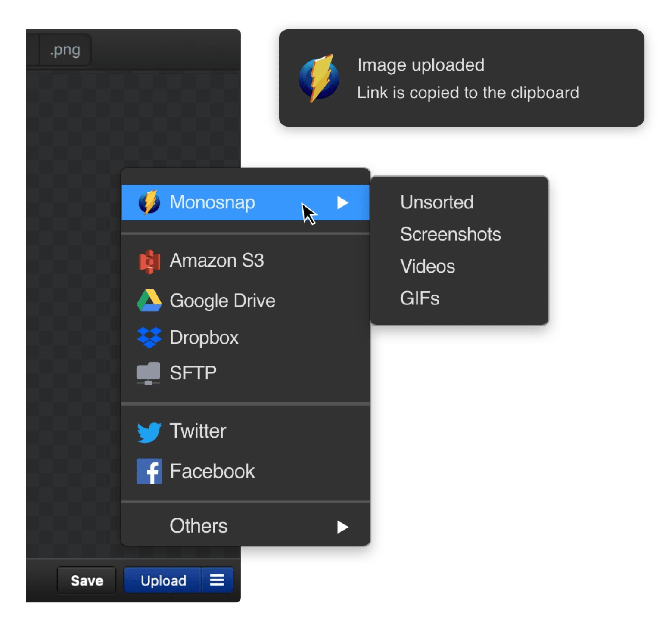Select Unsorted from the Monosnap submenu

tap(436, 202)
